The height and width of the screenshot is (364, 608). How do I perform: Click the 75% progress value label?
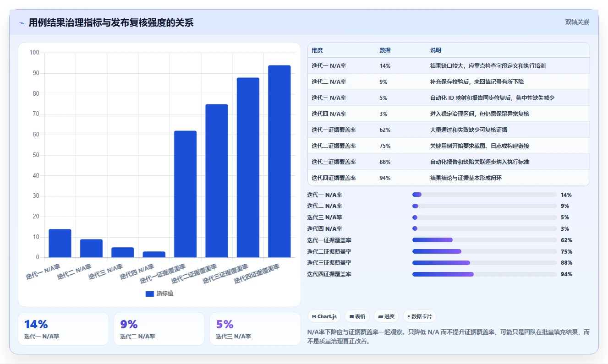click(566, 251)
